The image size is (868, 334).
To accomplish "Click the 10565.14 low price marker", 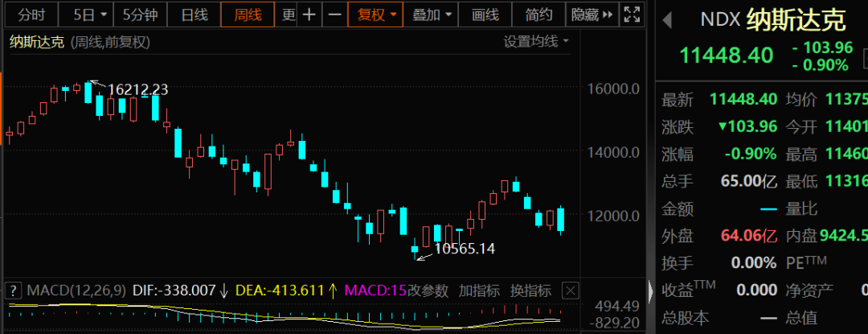I will (465, 249).
